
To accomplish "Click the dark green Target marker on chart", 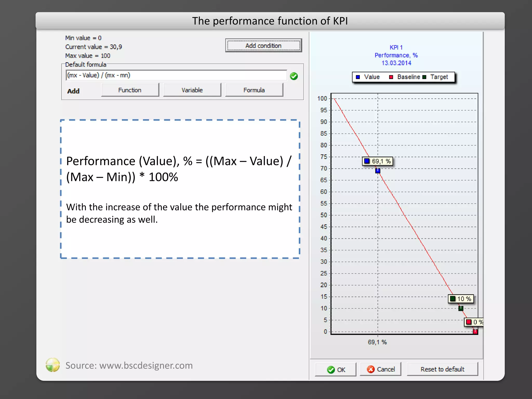I will point(461,308).
